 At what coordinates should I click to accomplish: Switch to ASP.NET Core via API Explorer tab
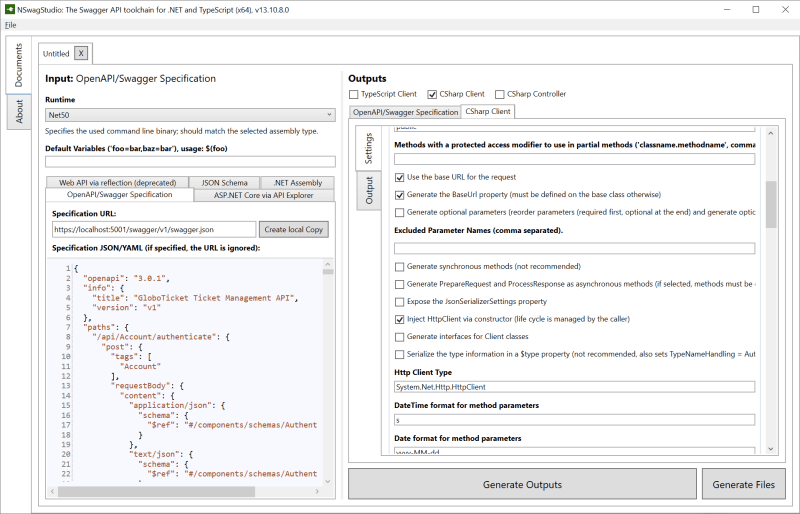(264, 195)
